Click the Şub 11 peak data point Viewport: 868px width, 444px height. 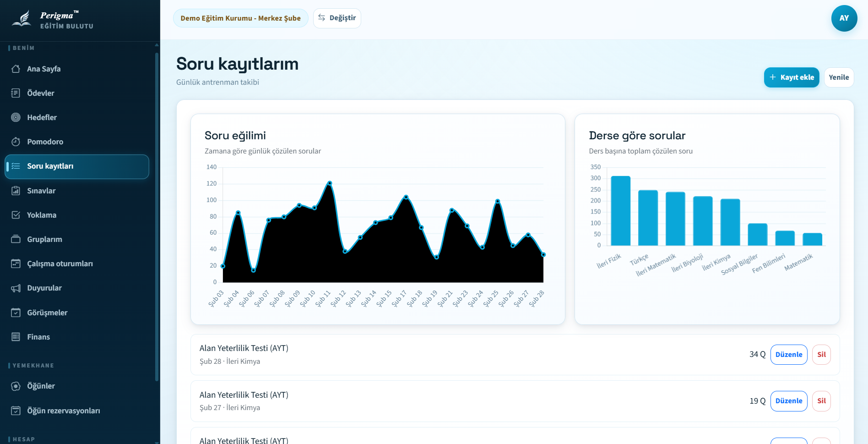330,183
